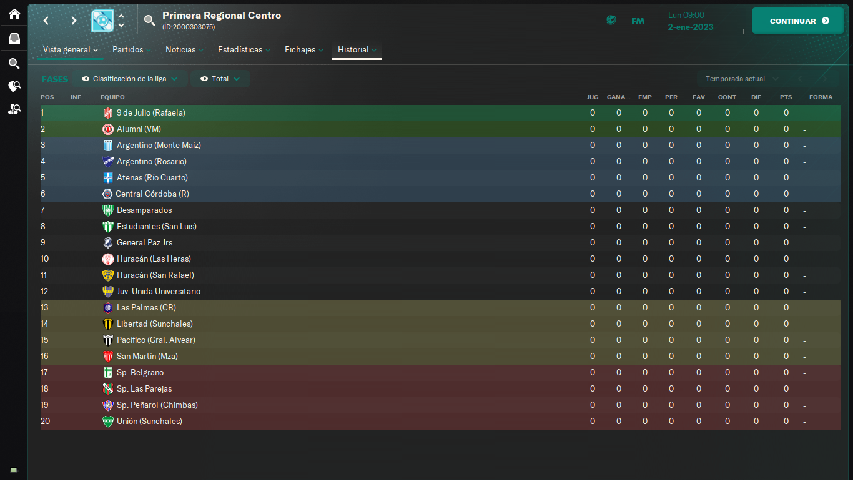Click the league logo badge
The height and width of the screenshot is (504, 853).
(102, 21)
